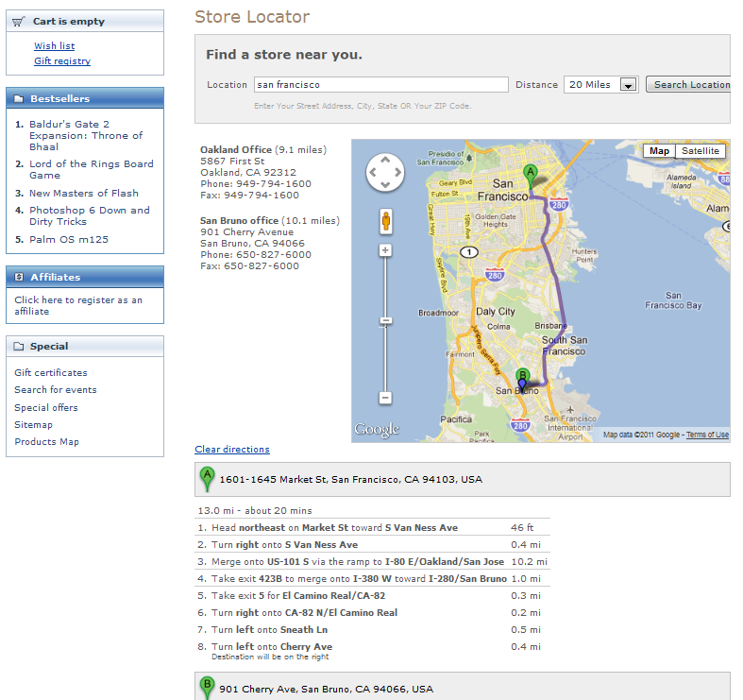Image resolution: width=743 pixels, height=700 pixels.
Task: Click the zoom slider handle
Action: (386, 321)
